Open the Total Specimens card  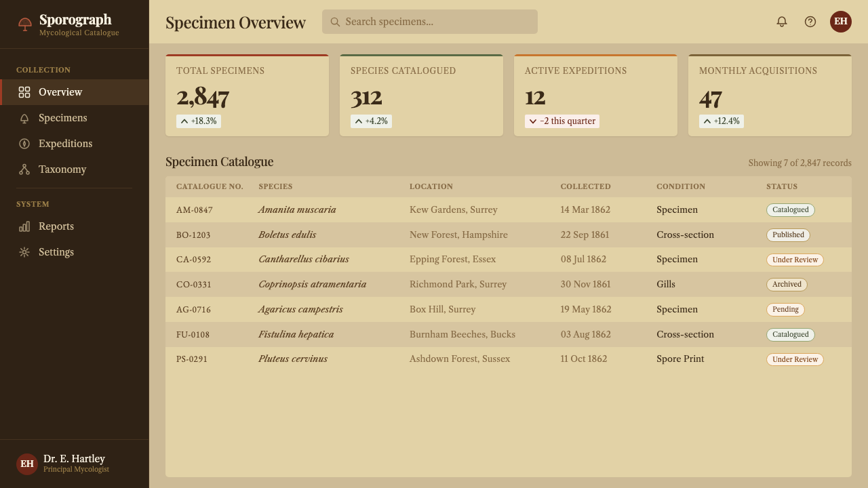(247, 96)
